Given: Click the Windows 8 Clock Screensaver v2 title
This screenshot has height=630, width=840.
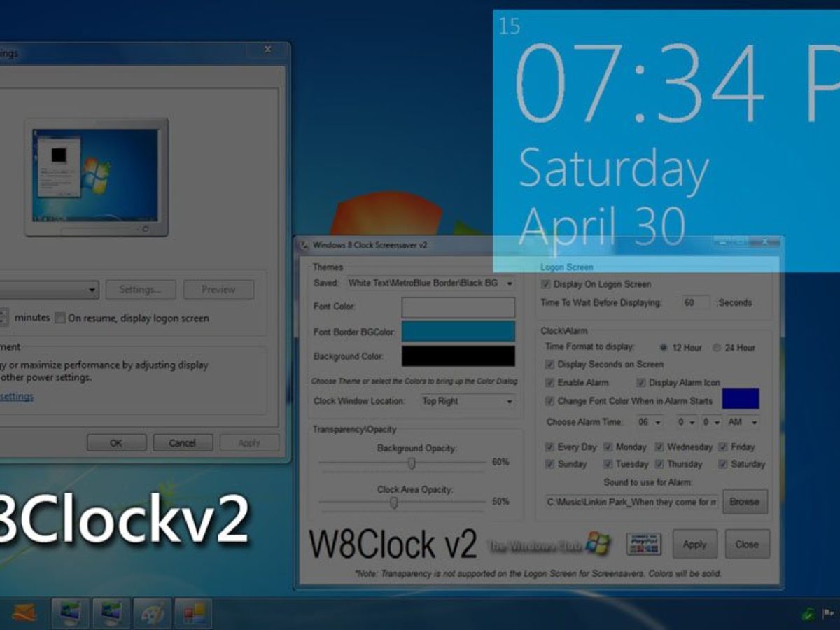Looking at the screenshot, I should click(370, 245).
